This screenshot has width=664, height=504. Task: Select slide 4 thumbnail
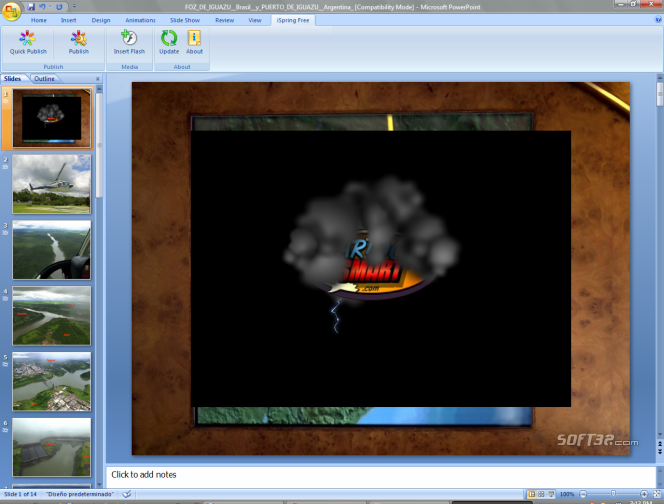coord(52,316)
